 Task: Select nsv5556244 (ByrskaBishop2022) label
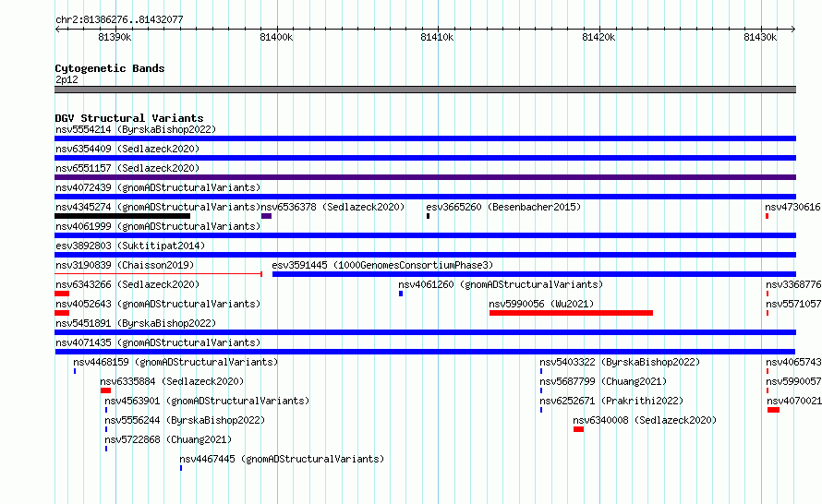point(185,420)
